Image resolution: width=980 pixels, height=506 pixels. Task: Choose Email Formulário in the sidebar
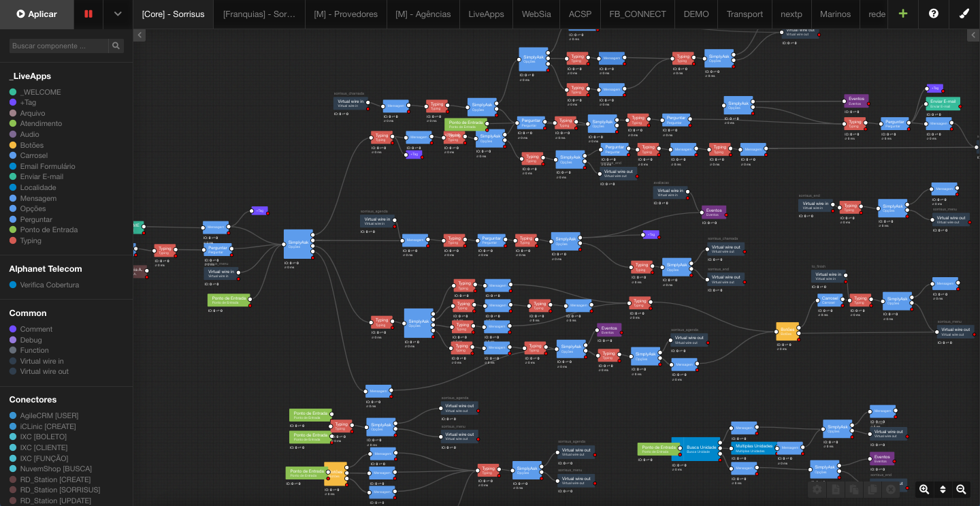click(x=42, y=166)
